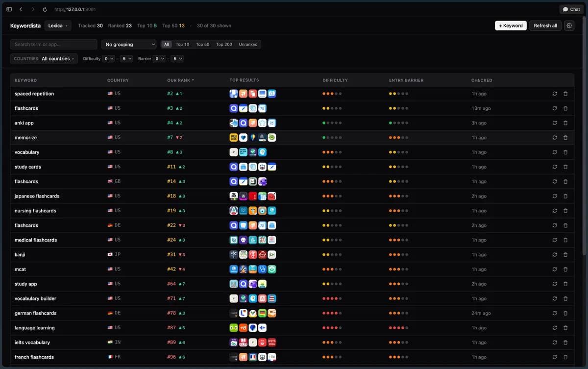Refresh the 'mcat' keyword row
This screenshot has height=369, width=588.
[x=555, y=270]
